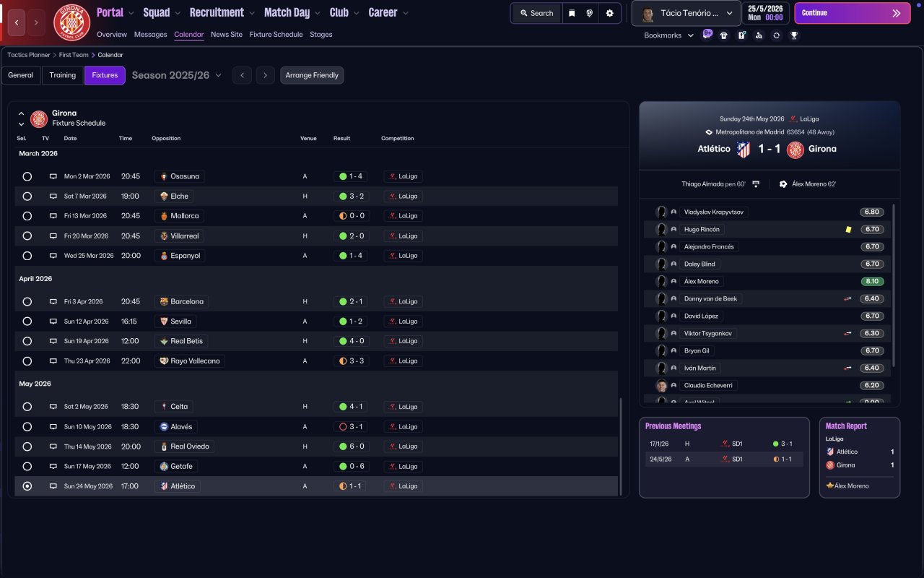
Task: Click the TV icon on the Atlético row
Action: 53,486
